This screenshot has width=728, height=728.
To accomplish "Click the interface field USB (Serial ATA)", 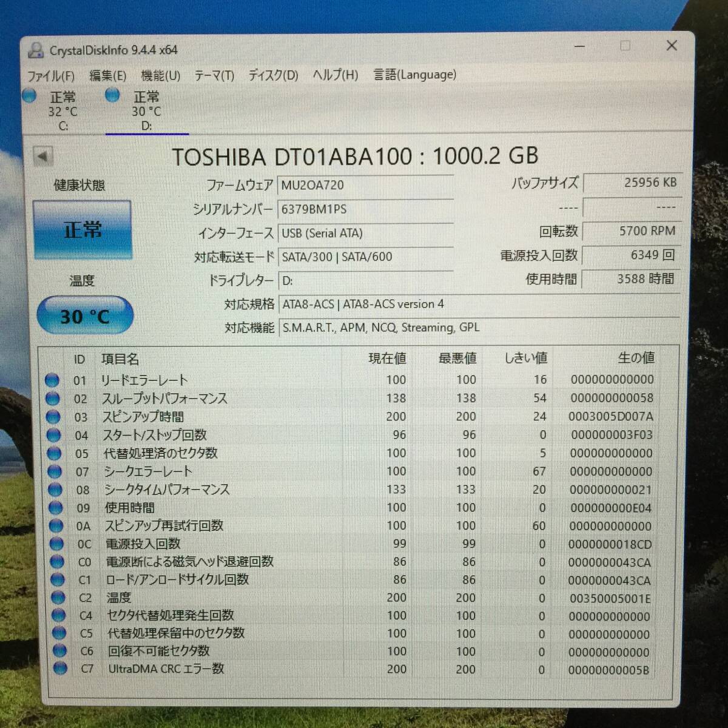I will (x=365, y=233).
